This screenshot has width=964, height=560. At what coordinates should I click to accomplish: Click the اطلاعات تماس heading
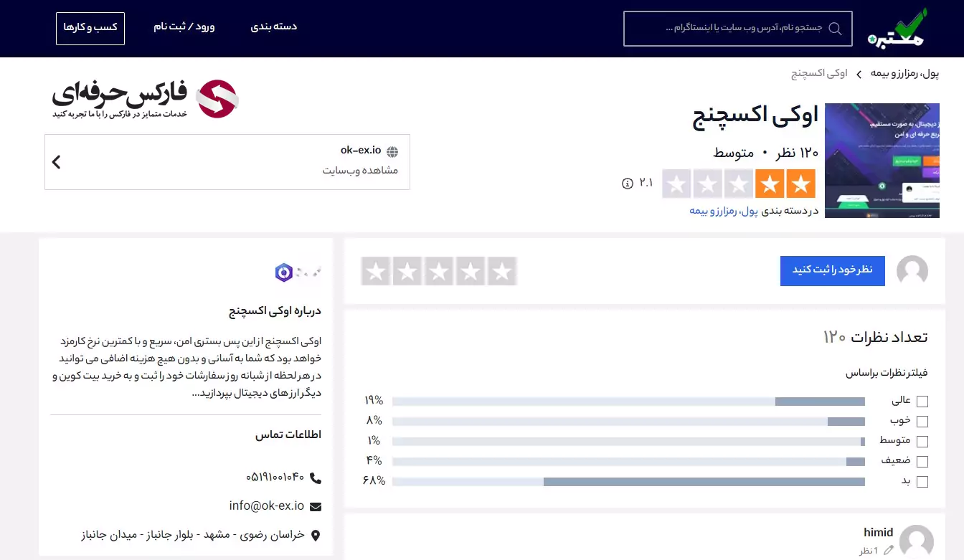(x=288, y=435)
